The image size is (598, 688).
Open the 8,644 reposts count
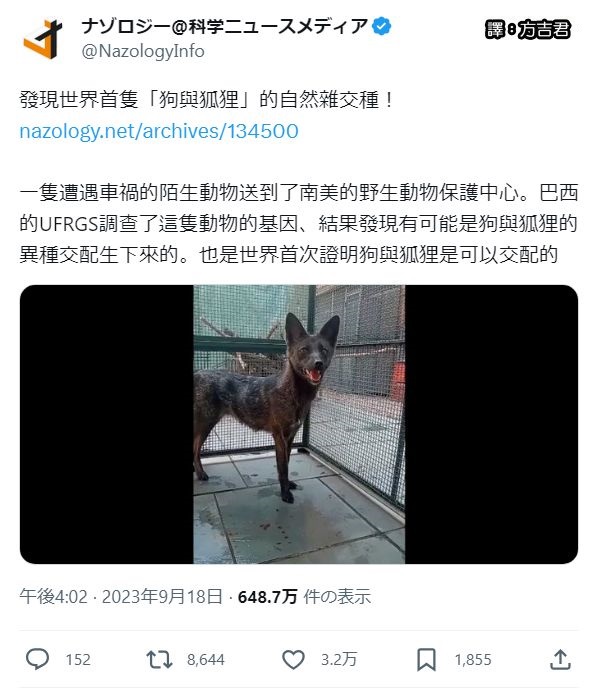205,659
